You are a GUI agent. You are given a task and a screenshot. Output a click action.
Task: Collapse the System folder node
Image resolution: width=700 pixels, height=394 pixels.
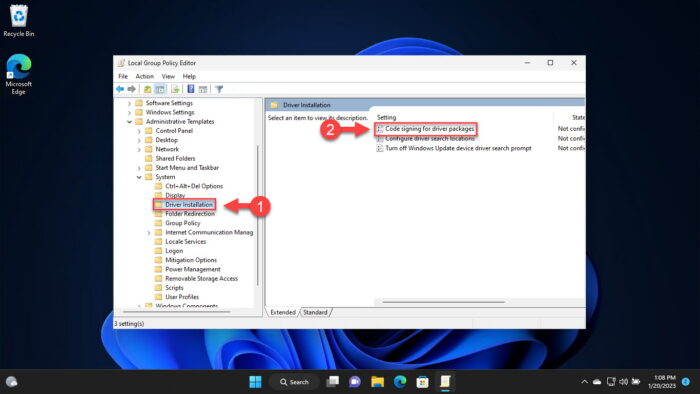click(139, 177)
